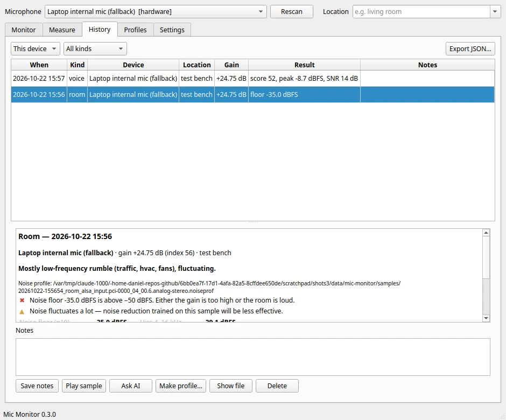
Task: Sort by the When column header
Action: pyautogui.click(x=39, y=65)
